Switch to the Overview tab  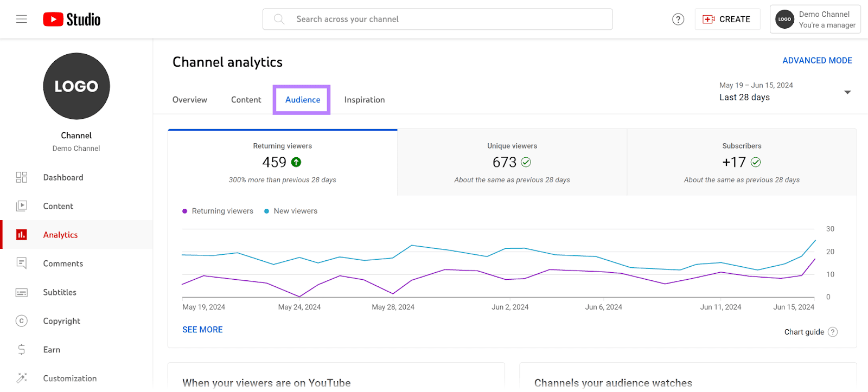point(189,100)
